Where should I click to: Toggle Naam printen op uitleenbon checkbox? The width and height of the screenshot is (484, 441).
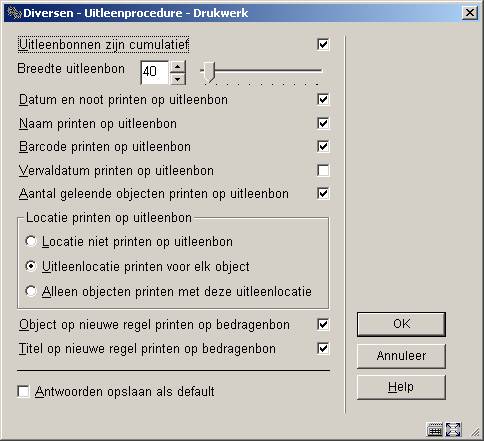(x=323, y=123)
